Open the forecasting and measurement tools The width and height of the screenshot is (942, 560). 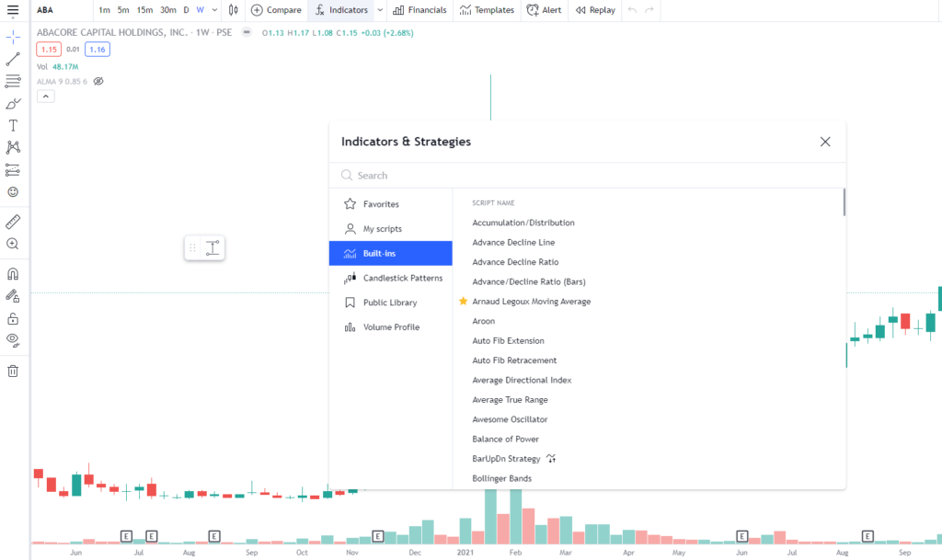click(13, 170)
